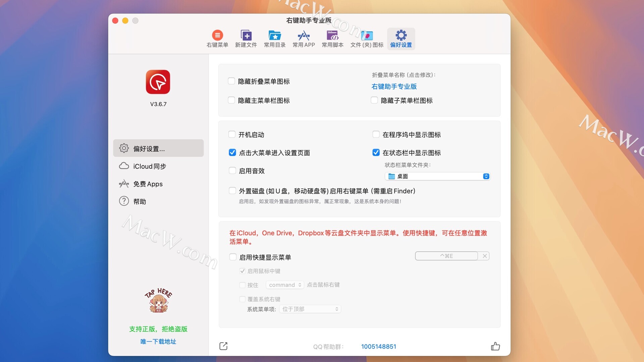The width and height of the screenshot is (644, 362).
Task: Click 支持正版，拒绝盗版 text
Action: [x=158, y=329]
